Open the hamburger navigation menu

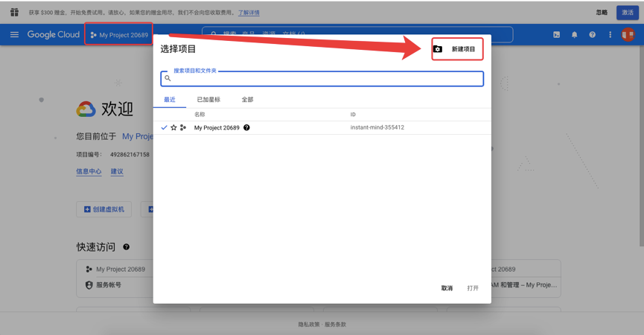(14, 35)
